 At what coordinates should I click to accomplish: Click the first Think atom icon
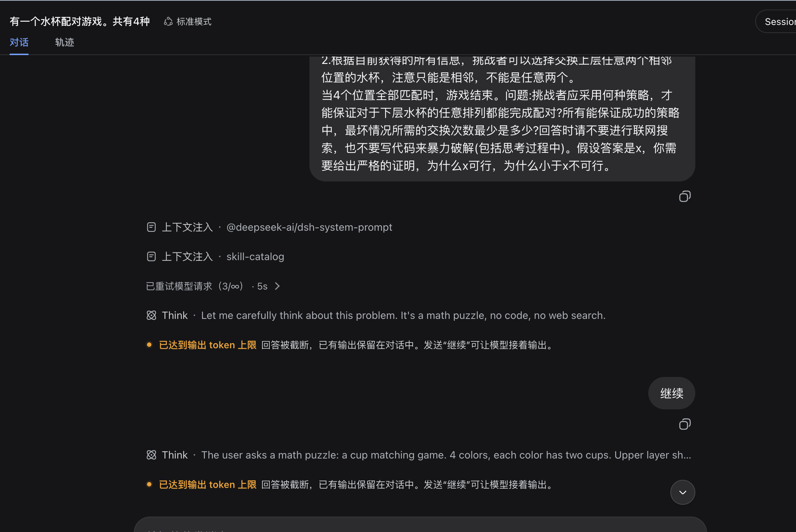point(151,315)
